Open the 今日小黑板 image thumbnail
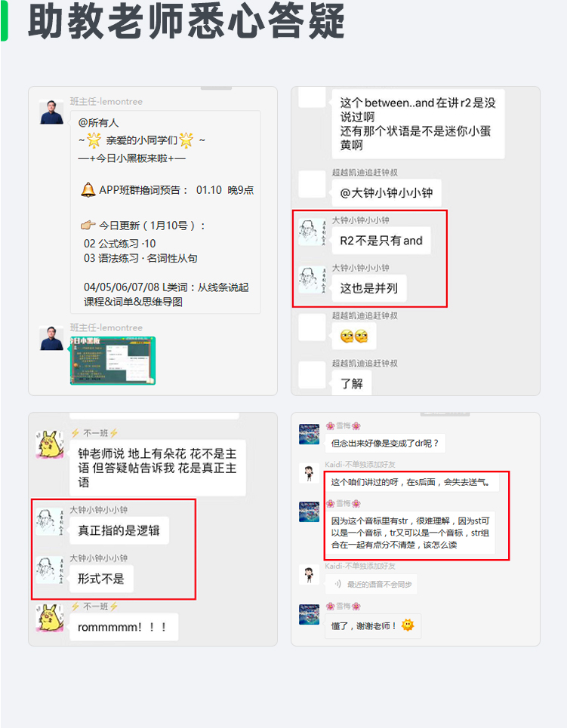567x728 pixels. pyautogui.click(x=113, y=361)
